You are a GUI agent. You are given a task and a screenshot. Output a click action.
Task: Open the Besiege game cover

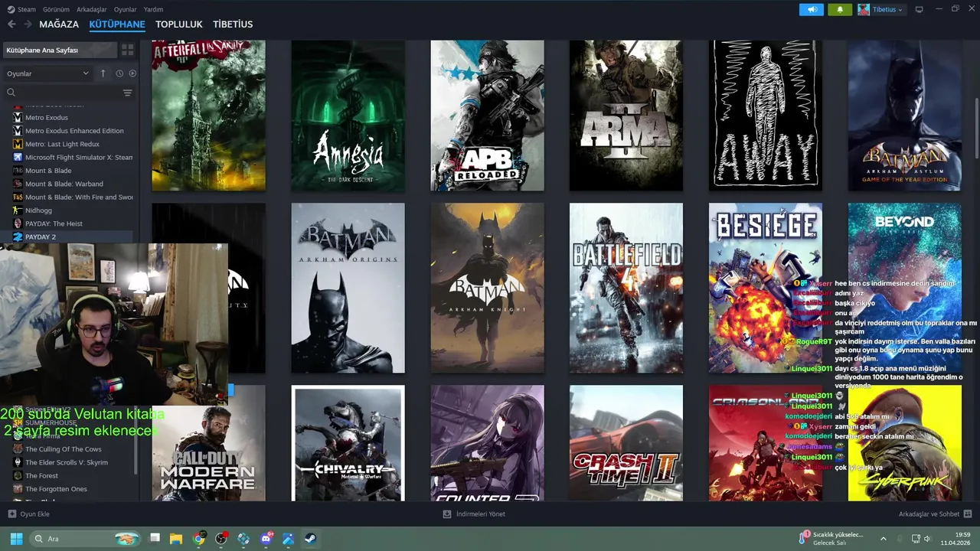tap(766, 288)
